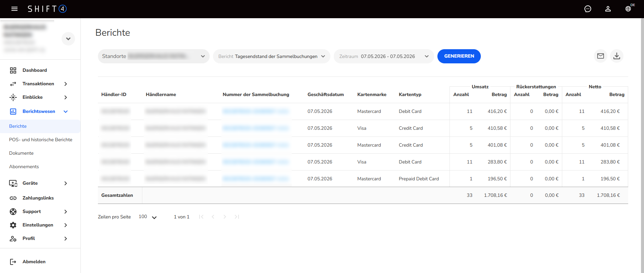Click the 283,80 € Umsatz amount
Viewport: 644px width, 273px height.
tap(497, 162)
